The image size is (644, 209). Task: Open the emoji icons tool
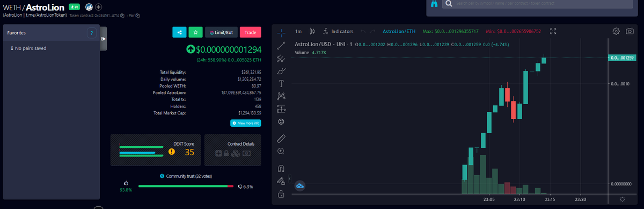[x=281, y=122]
